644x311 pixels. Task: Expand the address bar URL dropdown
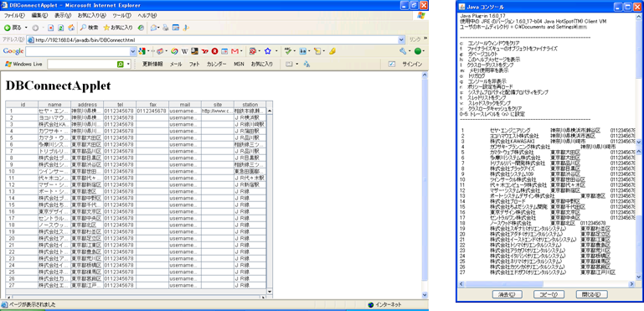tap(401, 39)
